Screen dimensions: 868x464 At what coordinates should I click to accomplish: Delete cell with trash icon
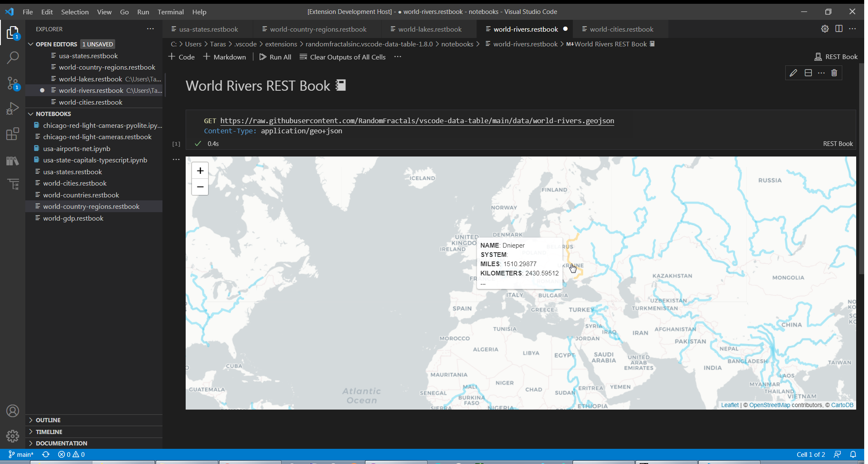point(834,73)
